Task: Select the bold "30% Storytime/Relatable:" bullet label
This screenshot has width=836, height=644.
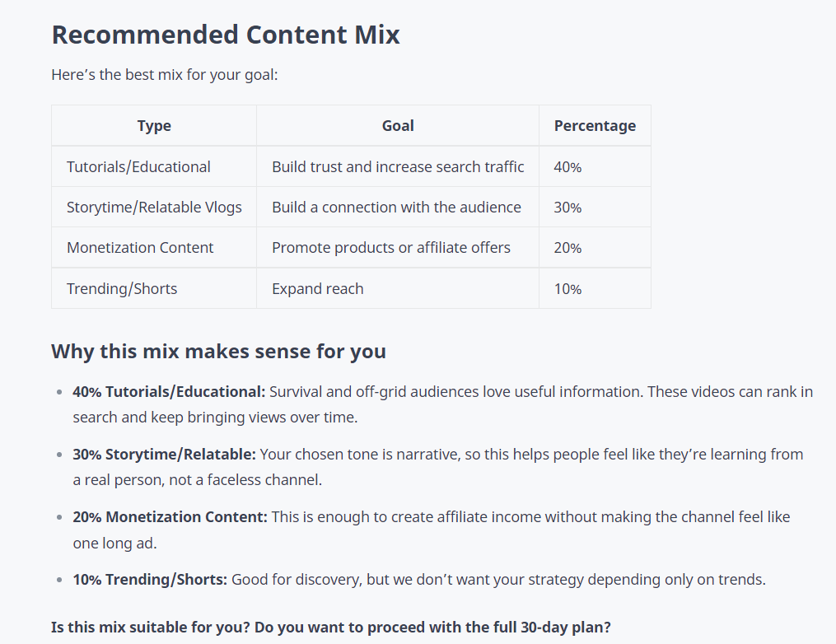Action: pos(164,455)
